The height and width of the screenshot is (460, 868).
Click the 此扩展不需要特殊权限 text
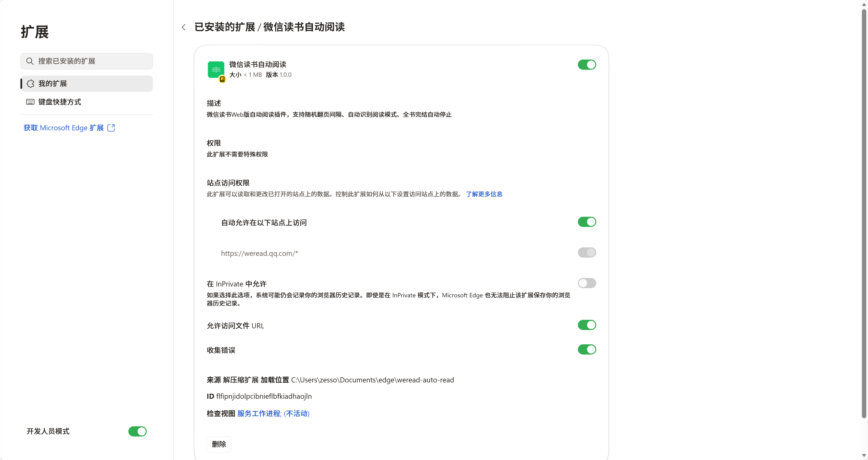237,154
